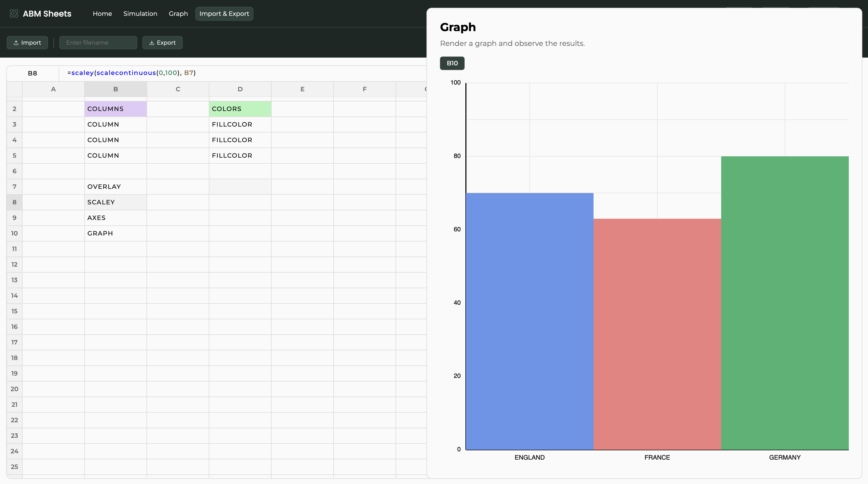Select the Import & Export tab
Viewport: 868px width, 484px height.
click(x=224, y=13)
